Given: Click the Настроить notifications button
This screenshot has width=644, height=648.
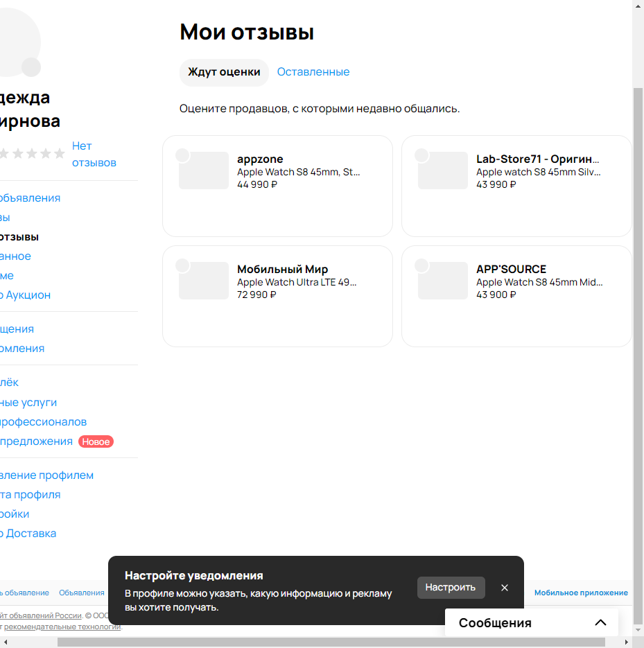Looking at the screenshot, I should [x=451, y=588].
